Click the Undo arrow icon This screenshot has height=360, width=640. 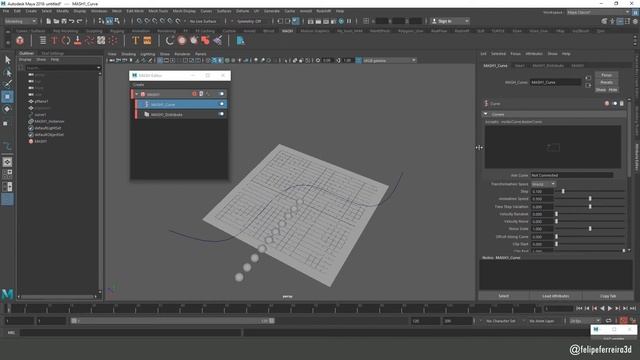tap(72, 21)
